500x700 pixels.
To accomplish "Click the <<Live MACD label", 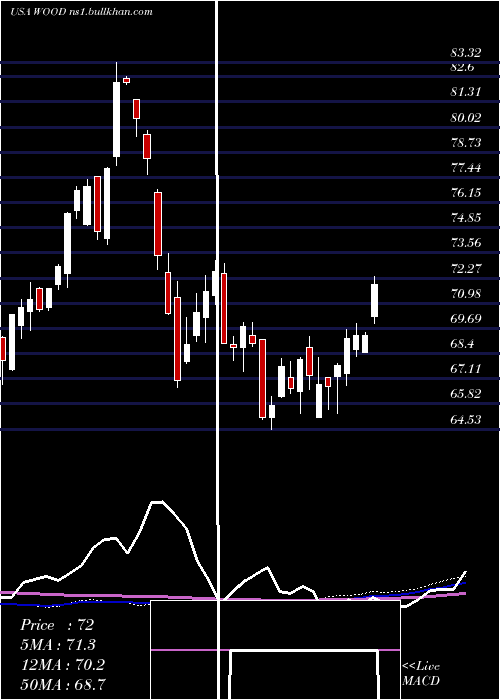I will [421, 673].
